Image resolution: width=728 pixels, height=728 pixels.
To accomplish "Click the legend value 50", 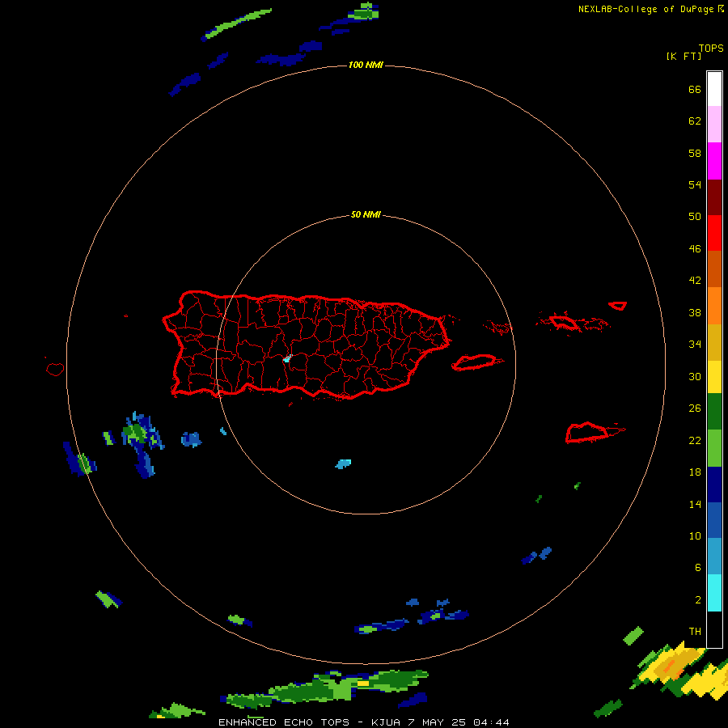I will coord(695,216).
